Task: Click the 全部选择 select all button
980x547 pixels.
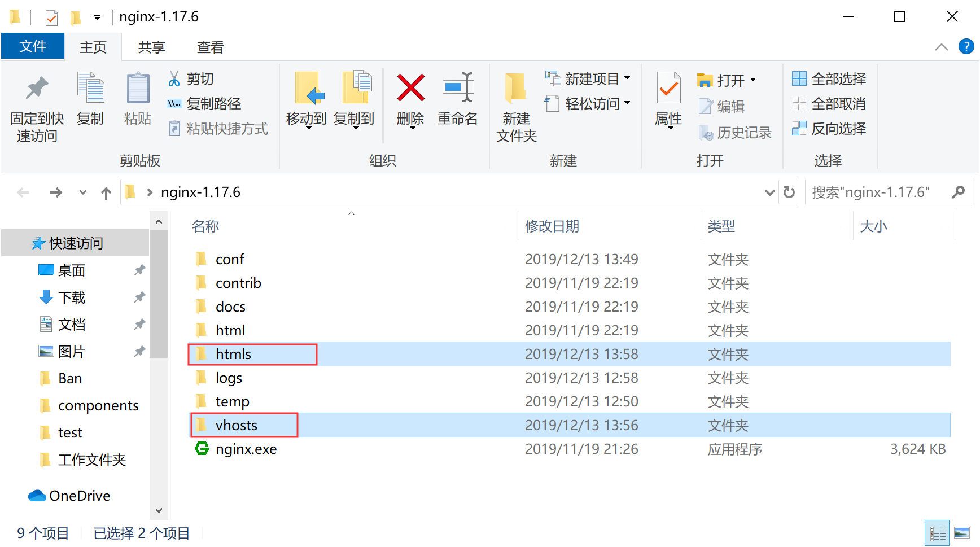Action: coord(829,79)
